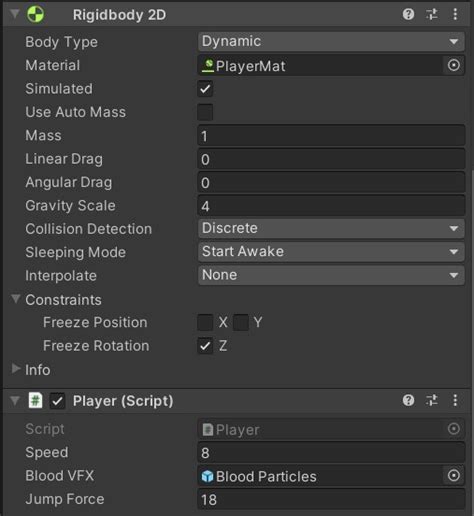
Task: Toggle Freeze Position Y checkbox
Action: (x=241, y=322)
